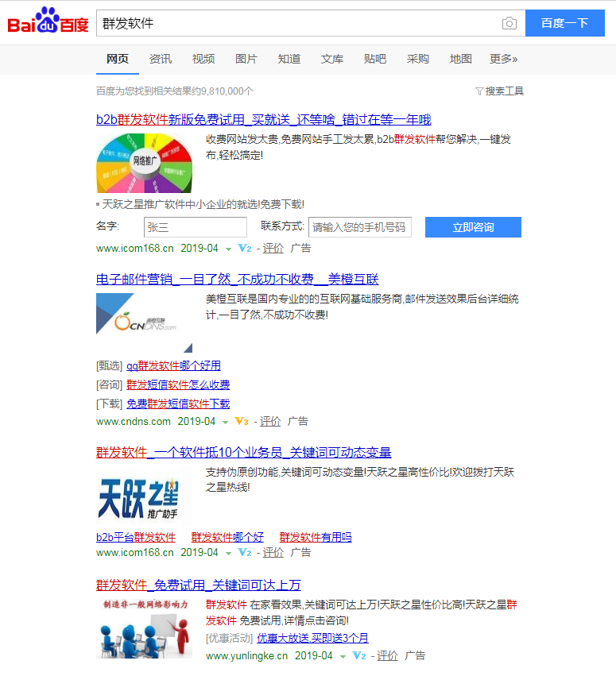Open the 天跃之星 推广助手 logo thumbnail
Screen dimensions: 616x676
pos(144,496)
